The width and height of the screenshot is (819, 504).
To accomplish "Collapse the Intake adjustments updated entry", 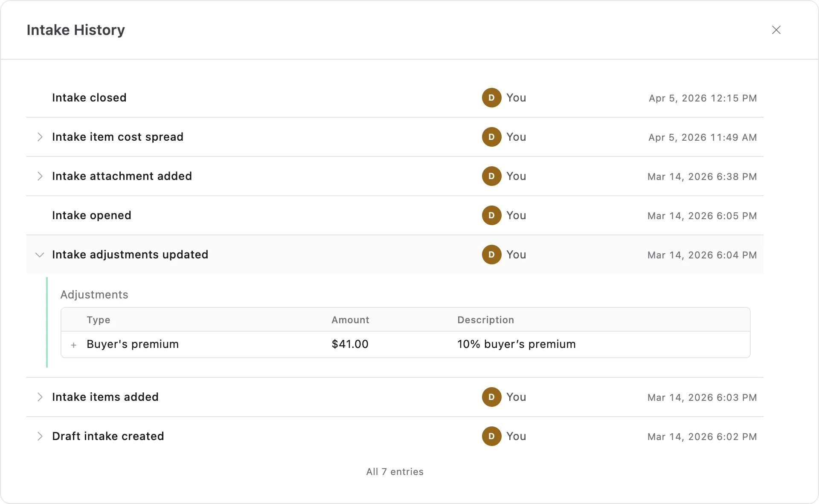I will click(x=40, y=255).
